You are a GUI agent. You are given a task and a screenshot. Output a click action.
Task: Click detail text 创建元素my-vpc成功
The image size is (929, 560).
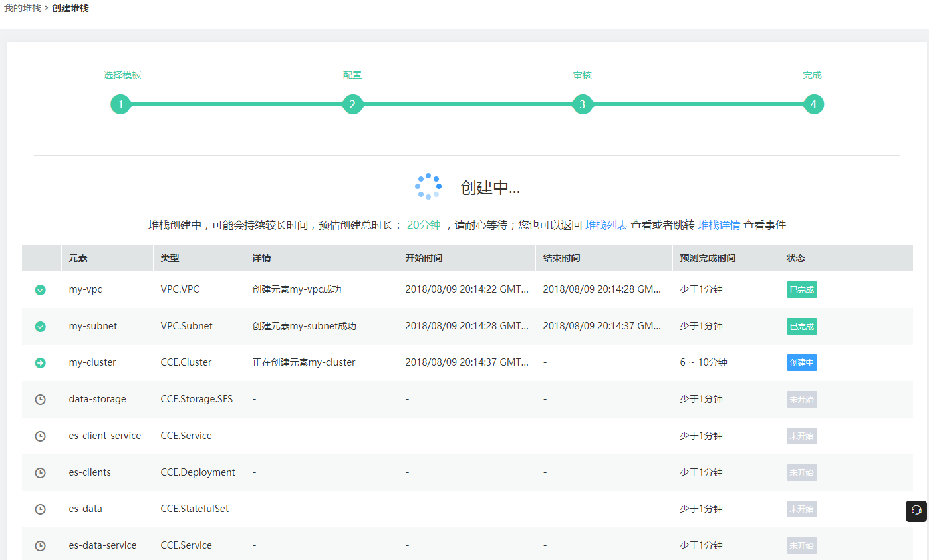tap(297, 290)
